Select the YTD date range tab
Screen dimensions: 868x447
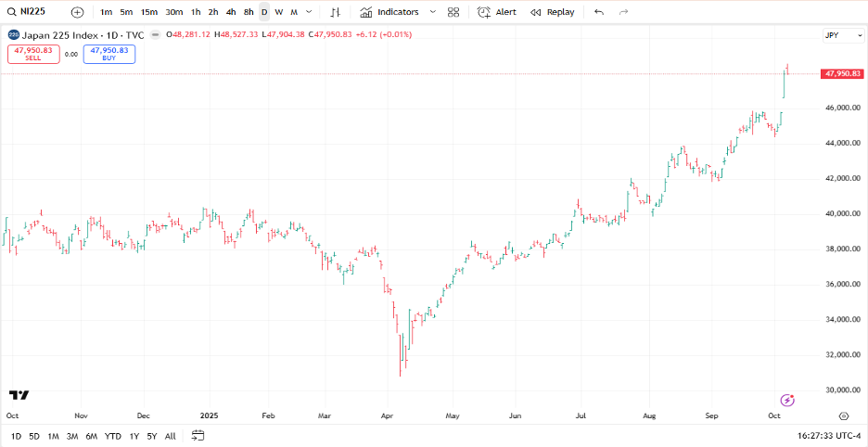pyautogui.click(x=112, y=436)
